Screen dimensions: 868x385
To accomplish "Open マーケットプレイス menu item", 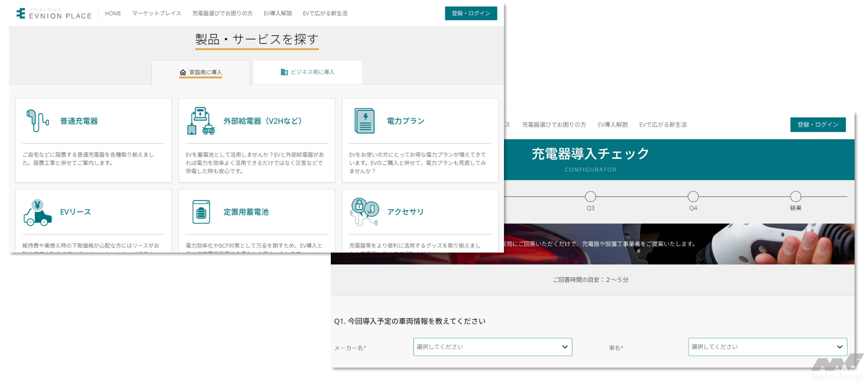I will [x=157, y=13].
